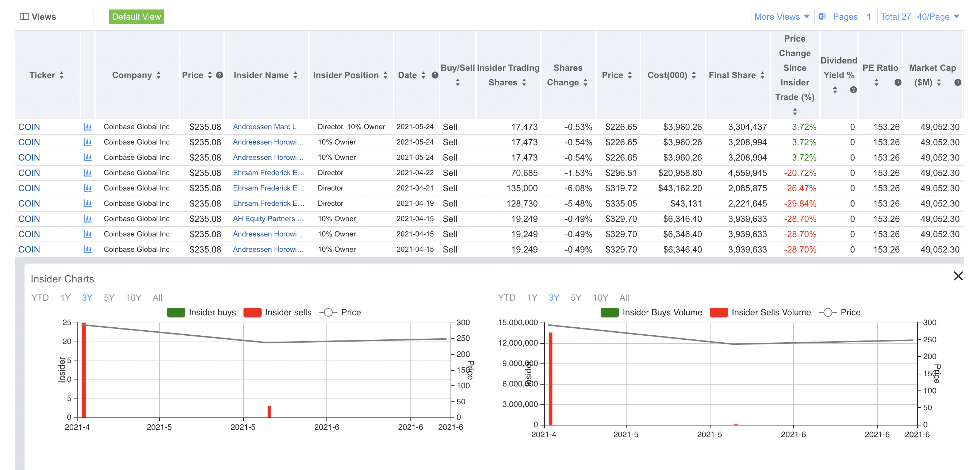Click the Views column layout icon
Screen dimensions: 980x470
tap(25, 17)
